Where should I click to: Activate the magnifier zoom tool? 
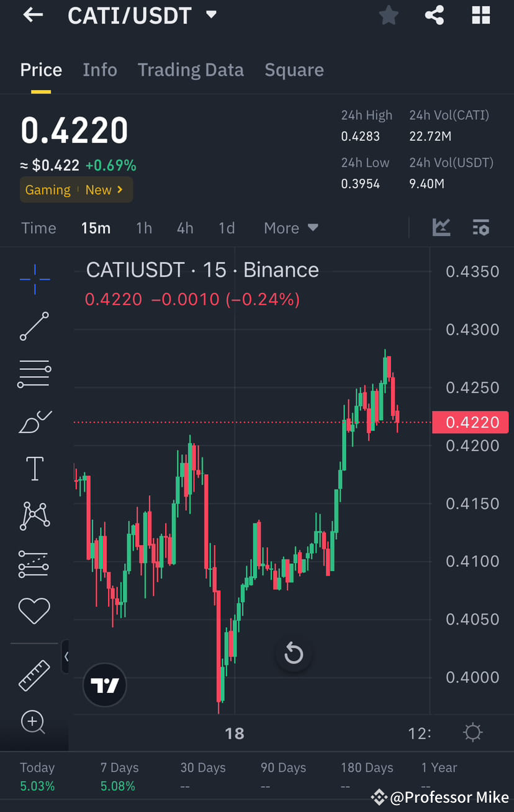click(34, 722)
